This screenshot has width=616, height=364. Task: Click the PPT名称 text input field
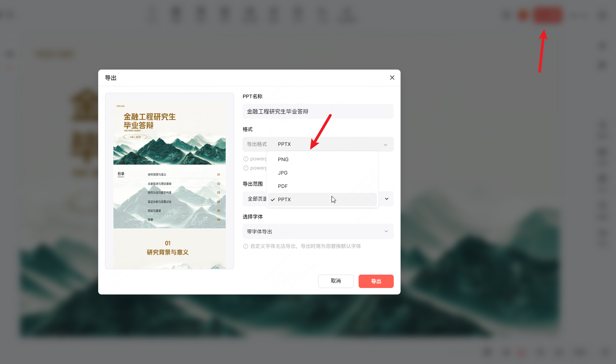click(318, 112)
